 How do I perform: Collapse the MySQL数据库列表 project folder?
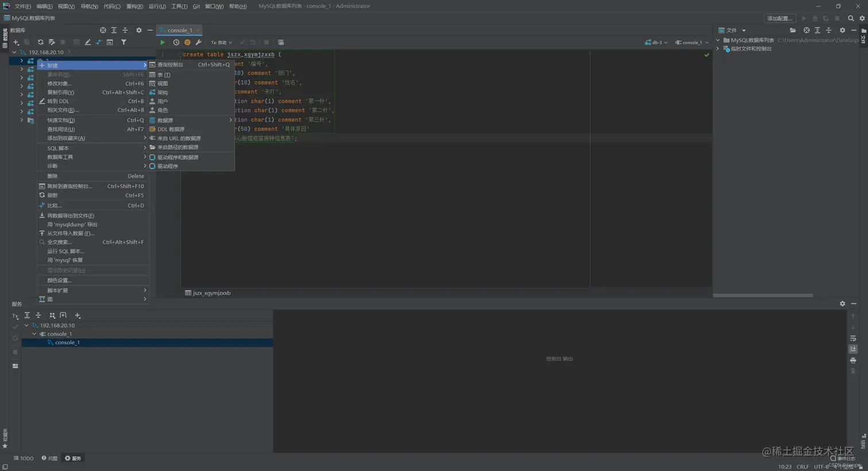(x=718, y=40)
